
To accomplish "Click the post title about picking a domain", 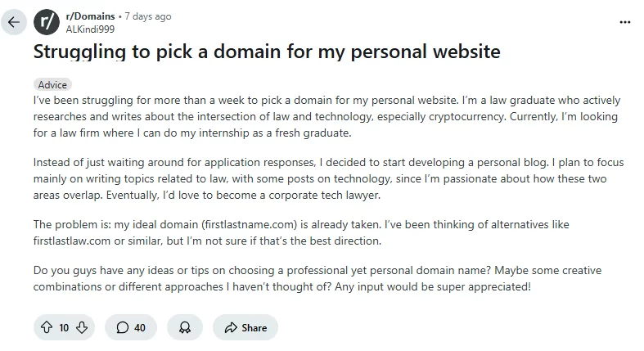I will point(266,53).
